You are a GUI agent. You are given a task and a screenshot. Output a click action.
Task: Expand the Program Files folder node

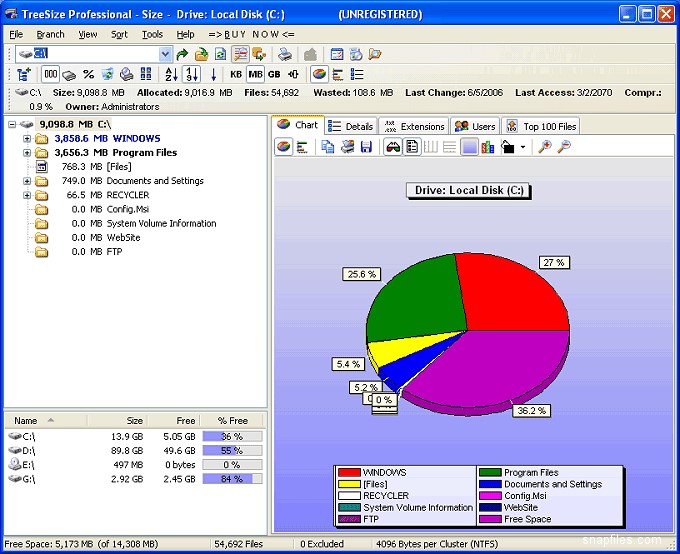pos(27,153)
